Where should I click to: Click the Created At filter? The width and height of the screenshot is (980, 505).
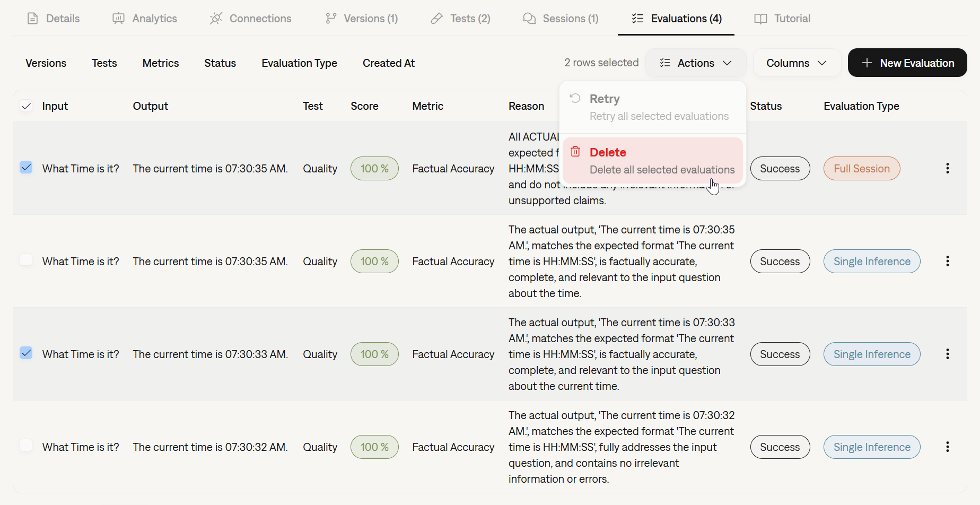(388, 63)
